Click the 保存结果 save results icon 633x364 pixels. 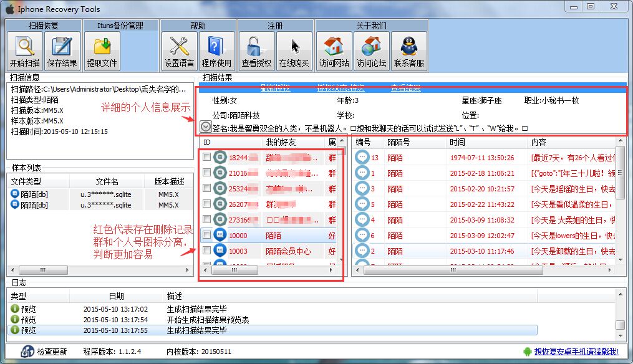point(62,51)
